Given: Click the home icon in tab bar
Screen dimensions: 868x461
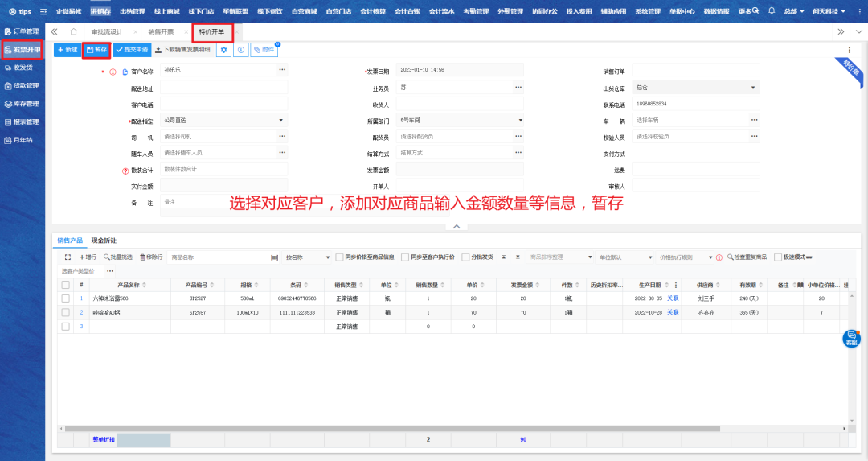Looking at the screenshot, I should 74,31.
